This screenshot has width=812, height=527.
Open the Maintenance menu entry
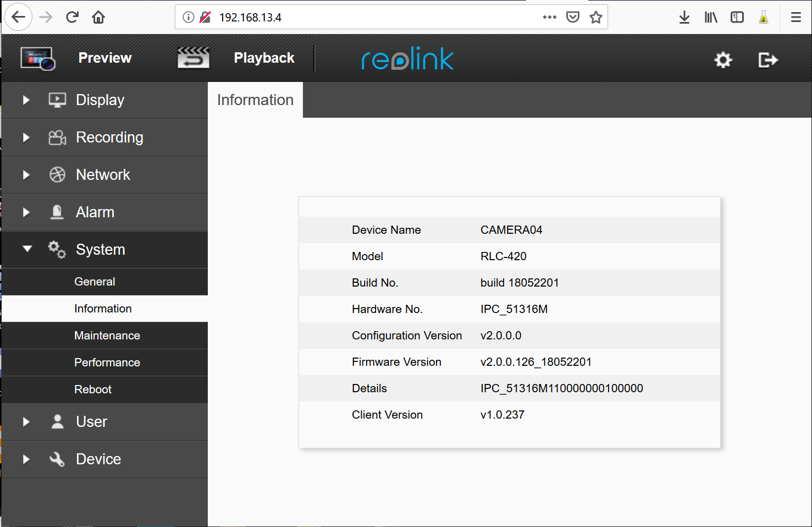click(x=107, y=336)
